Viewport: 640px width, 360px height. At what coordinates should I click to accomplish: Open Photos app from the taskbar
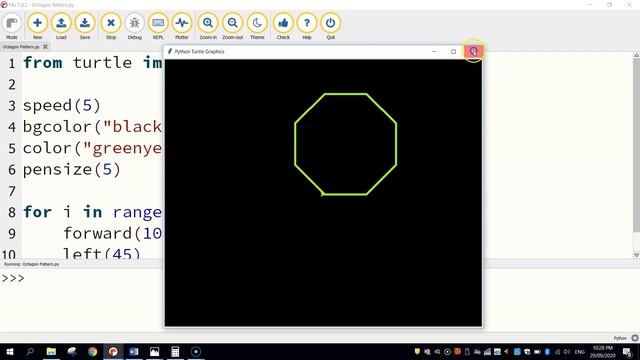click(154, 351)
